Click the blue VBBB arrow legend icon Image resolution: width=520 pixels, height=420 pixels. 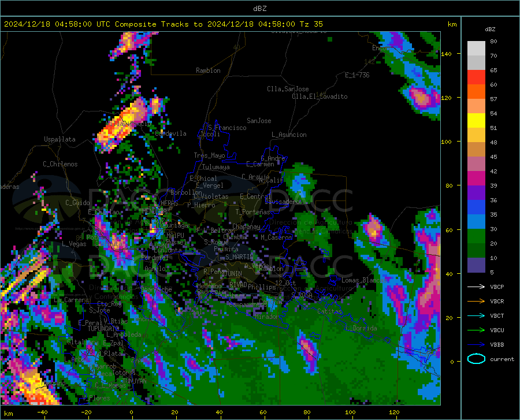click(x=476, y=345)
